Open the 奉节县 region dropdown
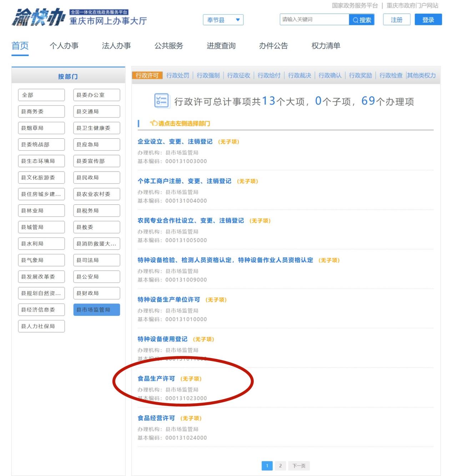The height and width of the screenshot is (476, 453). tap(223, 20)
